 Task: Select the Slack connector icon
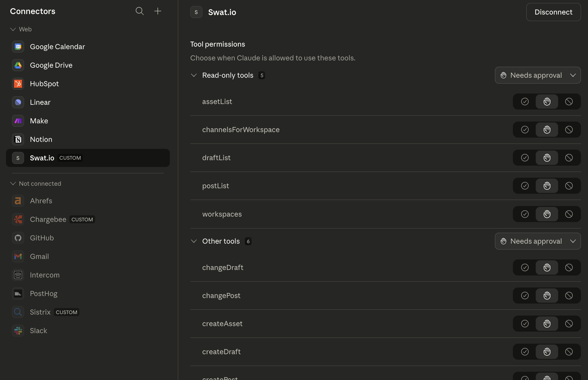18,331
